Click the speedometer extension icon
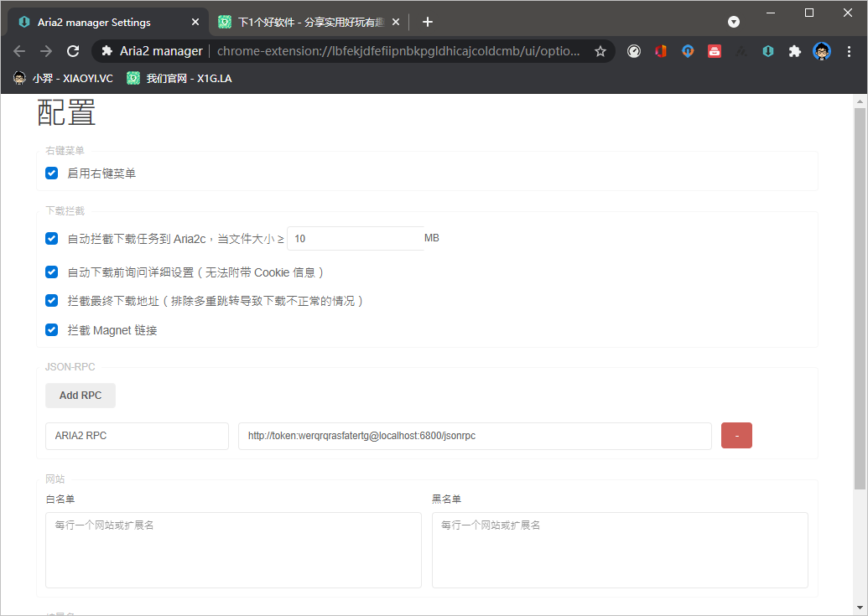This screenshot has height=616, width=868. (x=634, y=51)
